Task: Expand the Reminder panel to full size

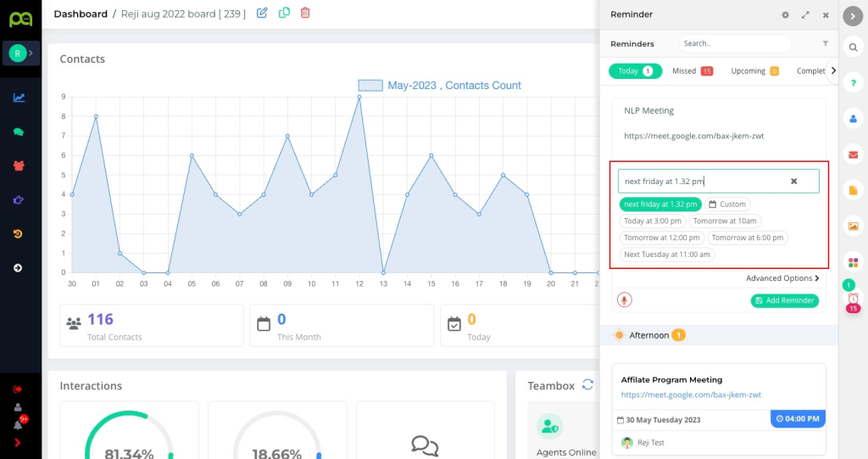Action: (x=805, y=15)
